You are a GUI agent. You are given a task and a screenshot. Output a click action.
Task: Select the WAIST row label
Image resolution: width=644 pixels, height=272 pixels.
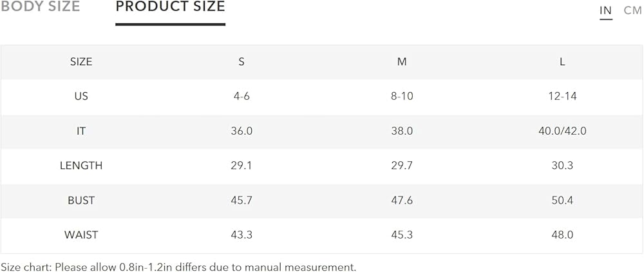click(x=81, y=235)
